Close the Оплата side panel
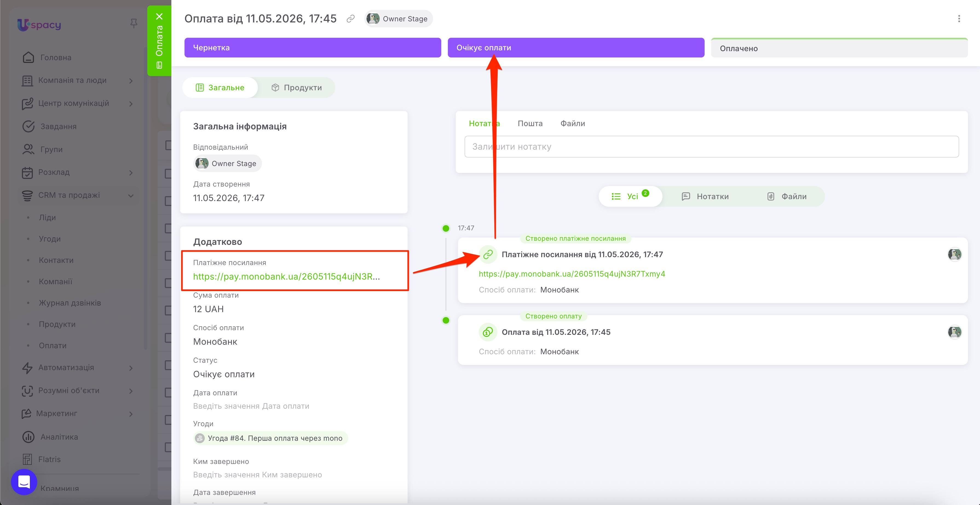 (x=159, y=16)
